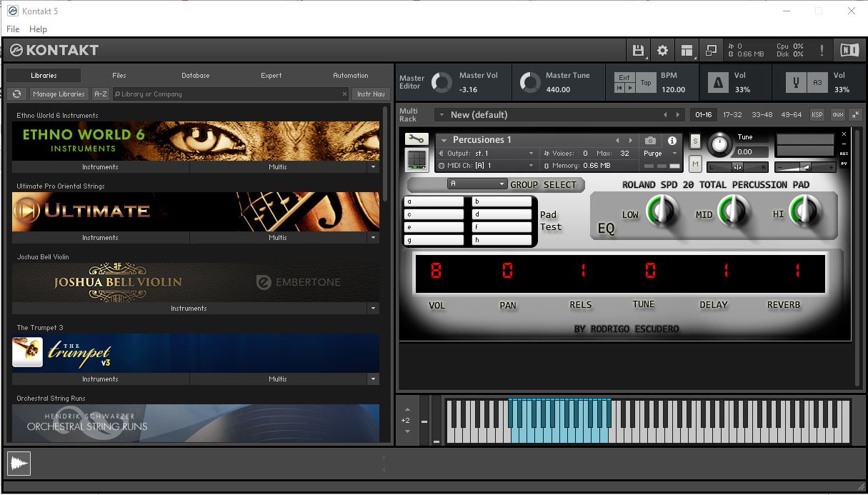The width and height of the screenshot is (868, 495).
Task: Click the Tap tempo button
Action: tap(646, 82)
